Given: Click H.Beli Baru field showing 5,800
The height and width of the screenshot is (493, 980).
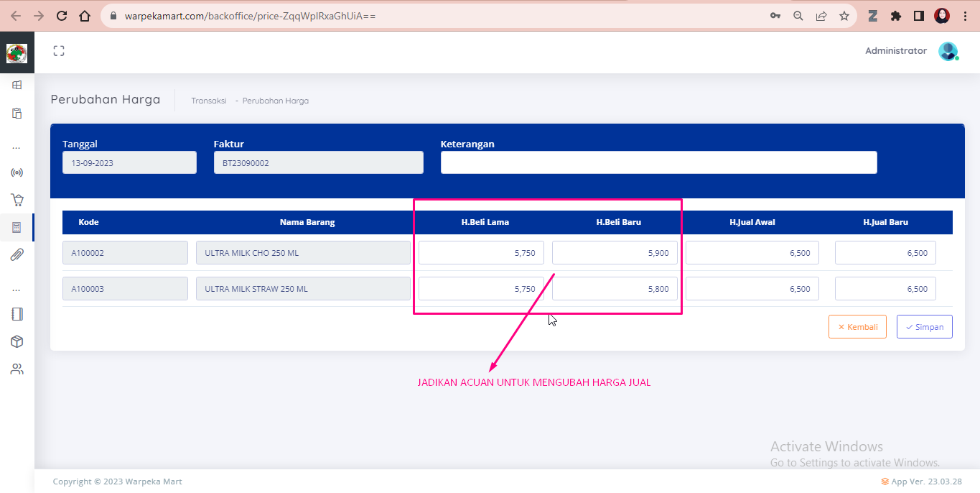Looking at the screenshot, I should tap(615, 289).
